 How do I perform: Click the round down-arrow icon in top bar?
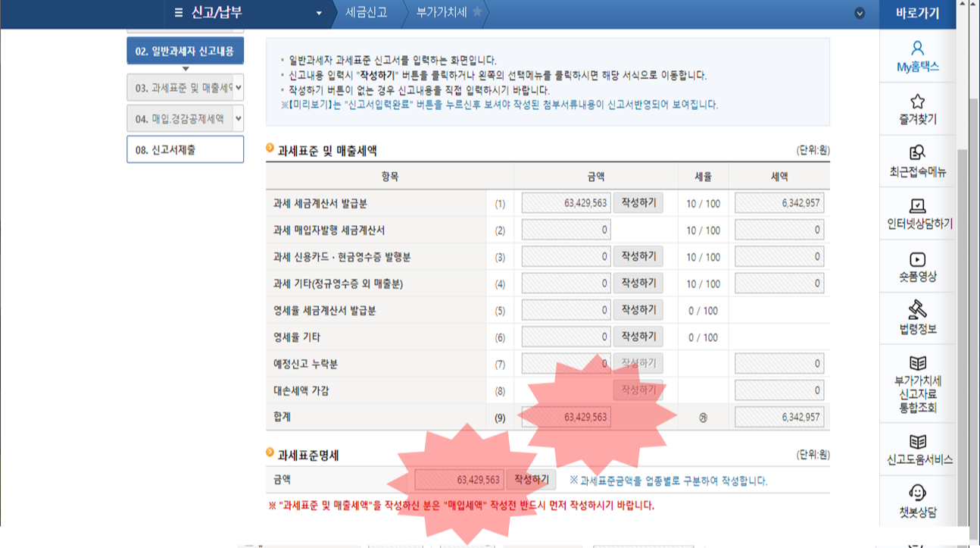[x=860, y=13]
